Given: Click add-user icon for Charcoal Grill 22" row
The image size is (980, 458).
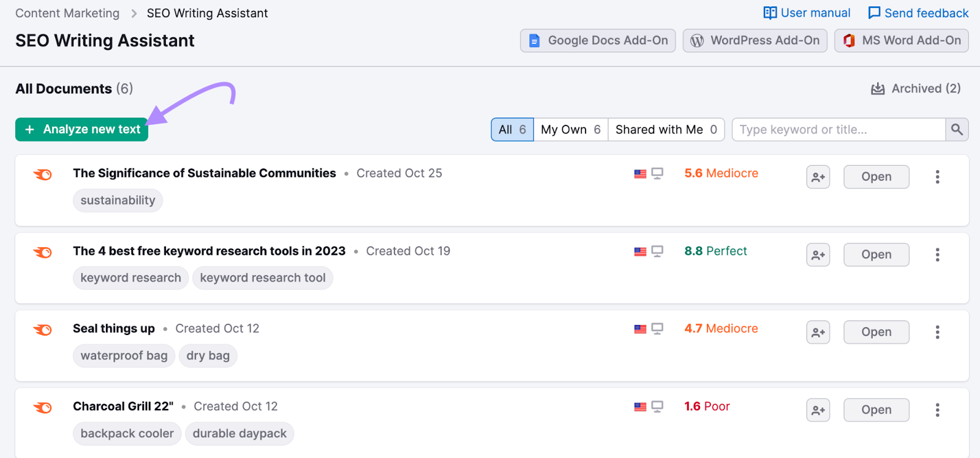Looking at the screenshot, I should click(x=818, y=410).
